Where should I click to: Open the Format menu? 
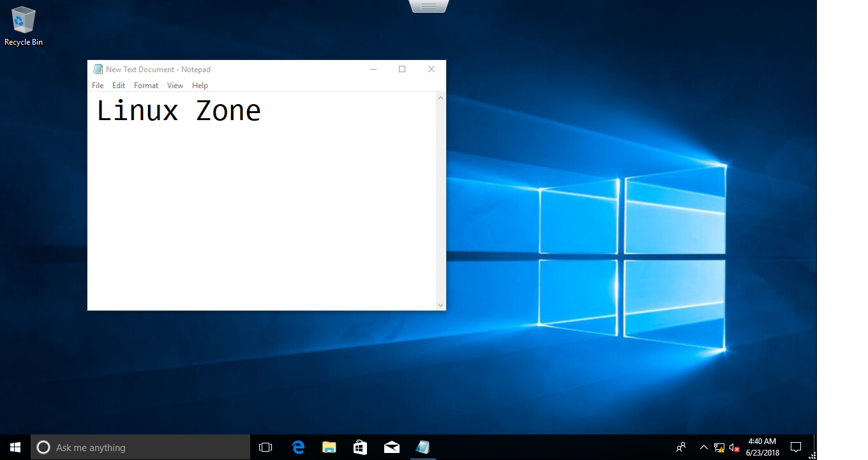click(146, 86)
